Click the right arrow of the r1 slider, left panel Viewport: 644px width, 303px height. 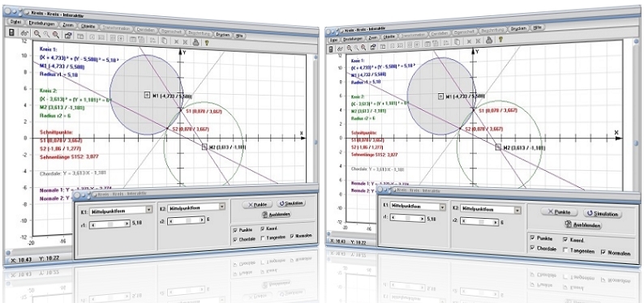[x=127, y=224]
